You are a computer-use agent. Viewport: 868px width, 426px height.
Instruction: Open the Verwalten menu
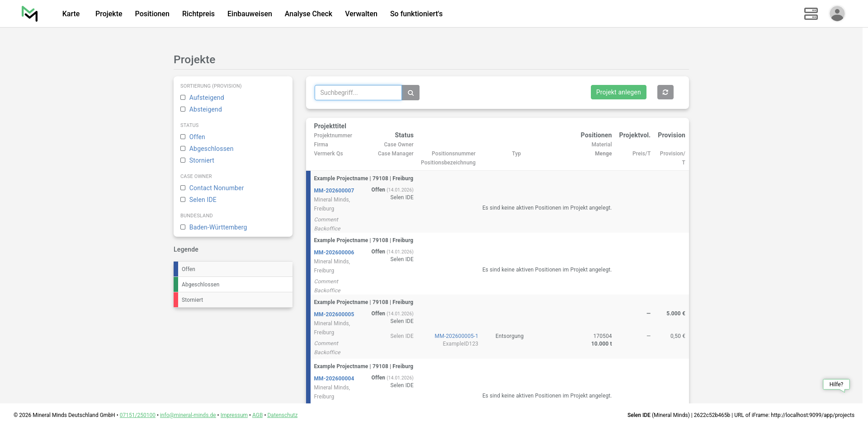pos(361,14)
